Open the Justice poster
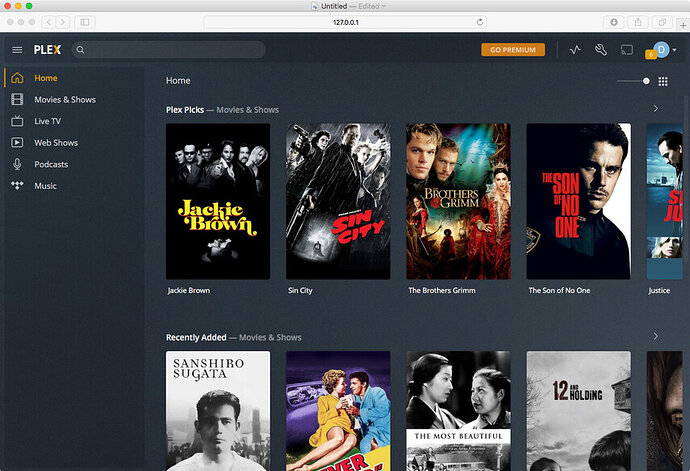This screenshot has width=690, height=471. click(x=664, y=201)
